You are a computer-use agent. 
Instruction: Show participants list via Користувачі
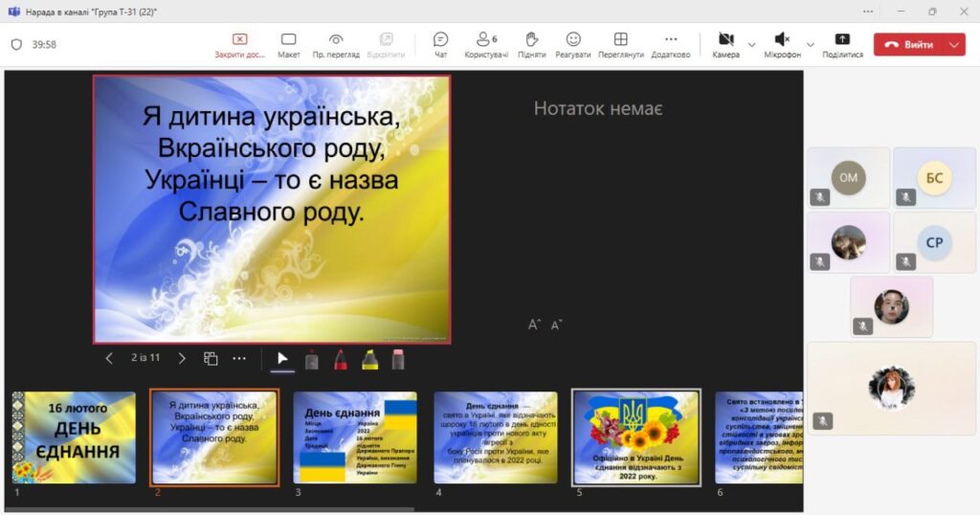(x=486, y=44)
